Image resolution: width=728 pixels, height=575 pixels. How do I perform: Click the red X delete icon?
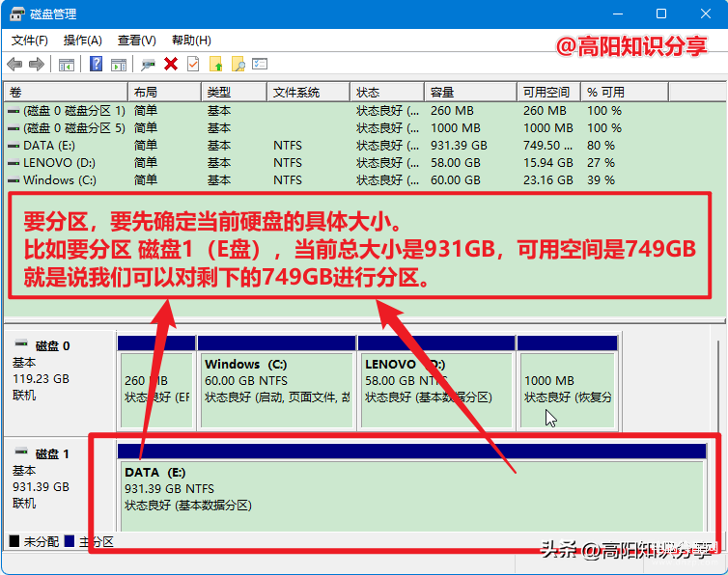coord(171,64)
